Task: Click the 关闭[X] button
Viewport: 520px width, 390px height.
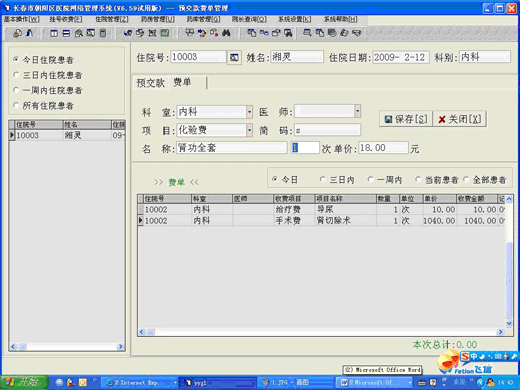Action: [x=460, y=119]
